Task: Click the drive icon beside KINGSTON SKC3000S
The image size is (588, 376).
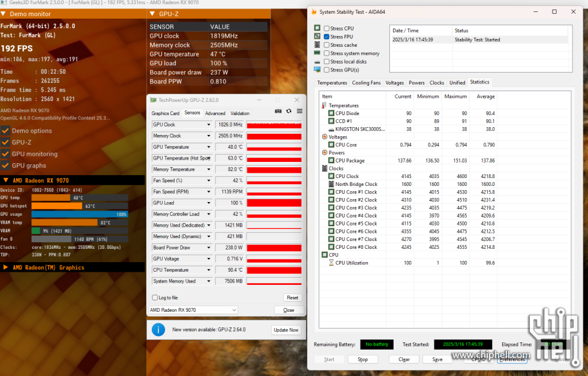Action: 331,130
